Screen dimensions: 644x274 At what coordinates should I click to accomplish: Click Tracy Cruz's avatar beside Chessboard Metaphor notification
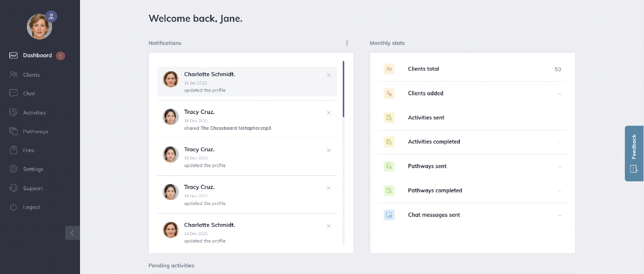pos(171,117)
